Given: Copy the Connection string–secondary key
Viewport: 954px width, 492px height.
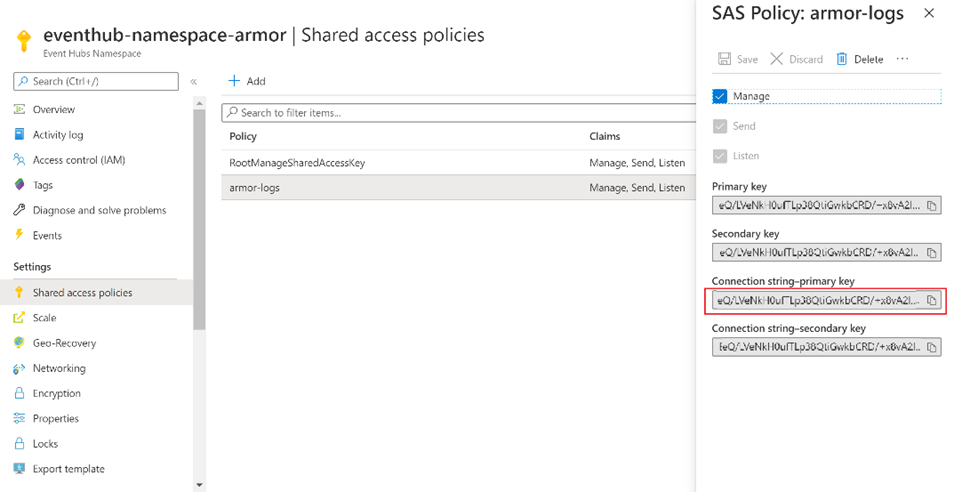Looking at the screenshot, I should 931,347.
